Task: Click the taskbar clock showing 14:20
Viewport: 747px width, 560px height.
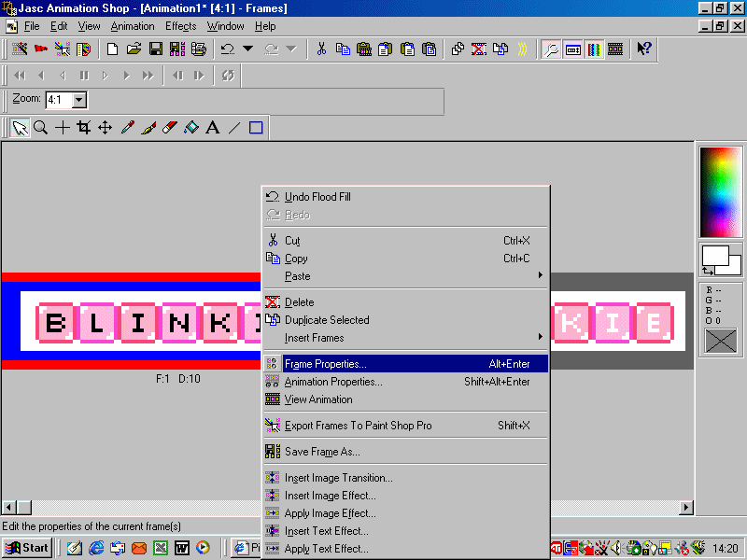Action: pos(726,549)
